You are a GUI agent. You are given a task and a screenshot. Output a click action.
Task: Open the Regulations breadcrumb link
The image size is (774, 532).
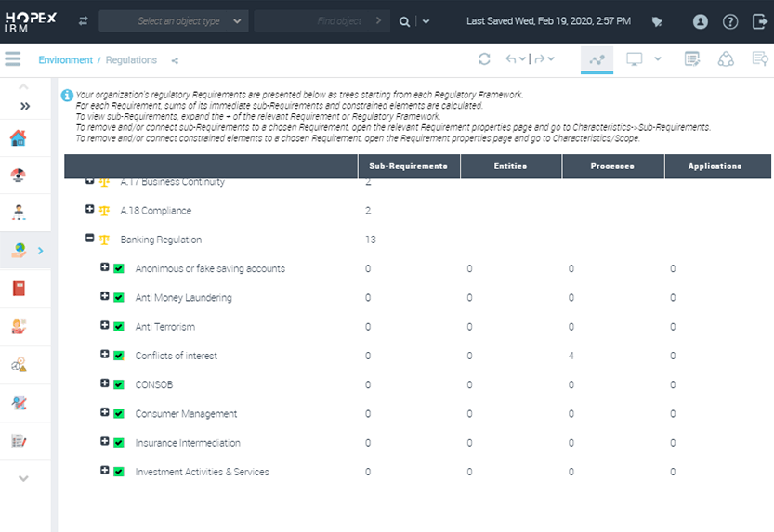pos(131,60)
